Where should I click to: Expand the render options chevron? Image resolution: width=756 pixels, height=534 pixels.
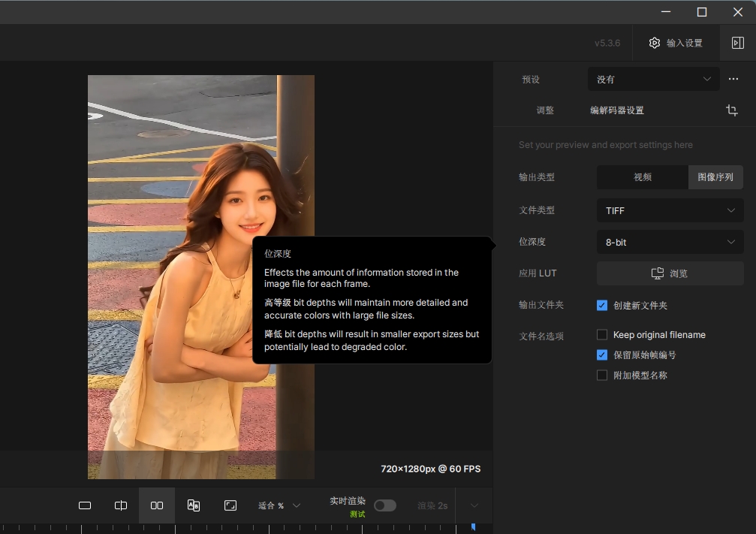[x=474, y=505]
